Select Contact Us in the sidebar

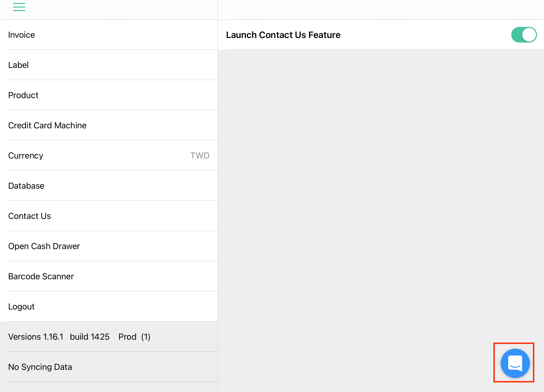pyautogui.click(x=109, y=216)
